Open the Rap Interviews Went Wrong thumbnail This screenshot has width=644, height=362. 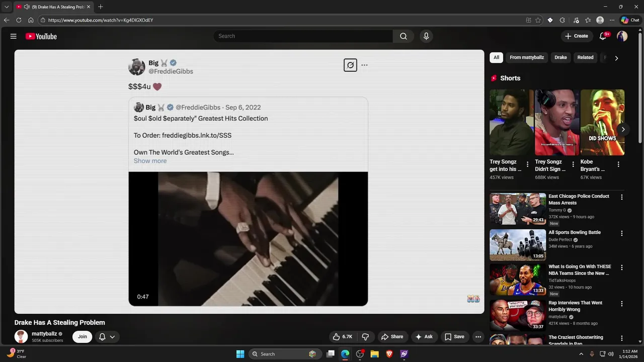518,315
